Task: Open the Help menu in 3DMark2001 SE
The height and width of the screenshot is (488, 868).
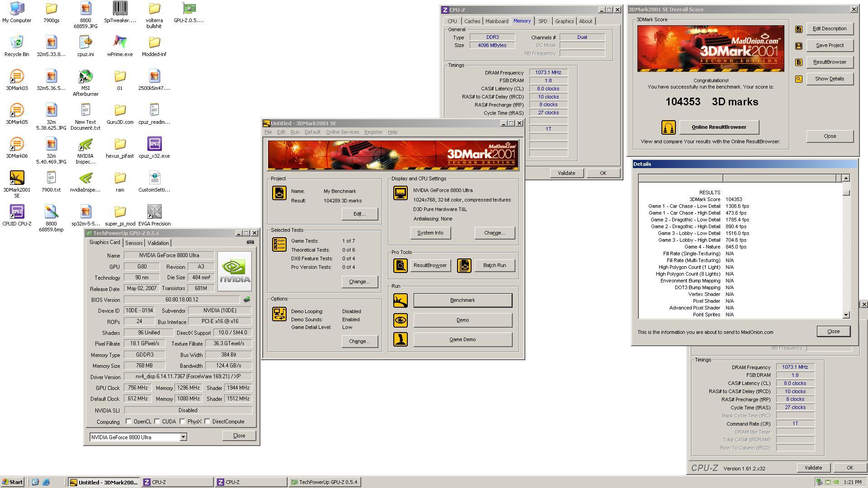Action: 392,132
